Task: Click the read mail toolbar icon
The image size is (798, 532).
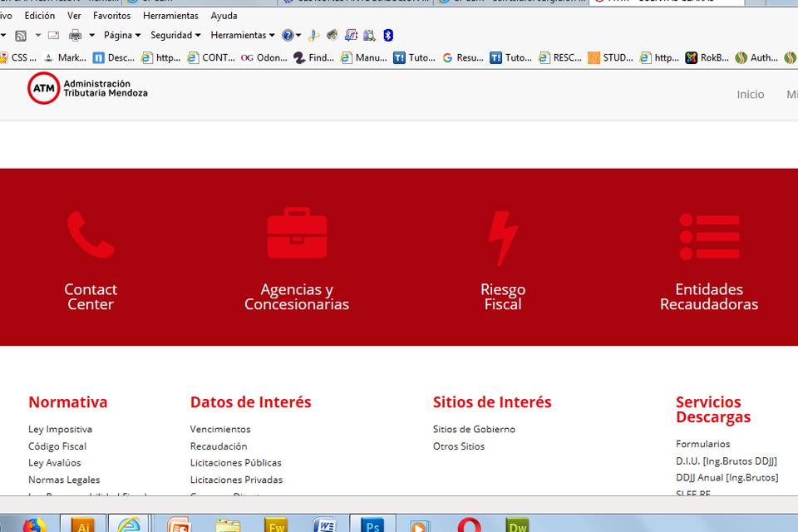Action: coord(53,35)
